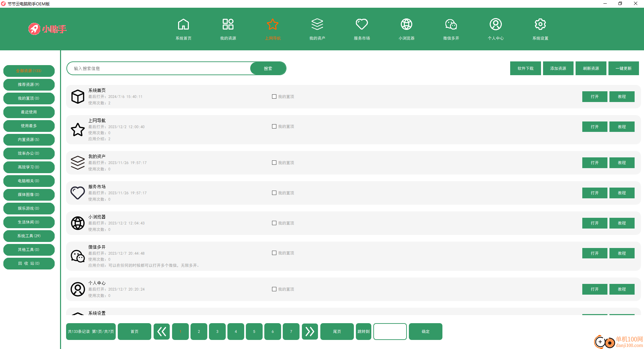Focus the 输入搜索信息 search field

(159, 68)
